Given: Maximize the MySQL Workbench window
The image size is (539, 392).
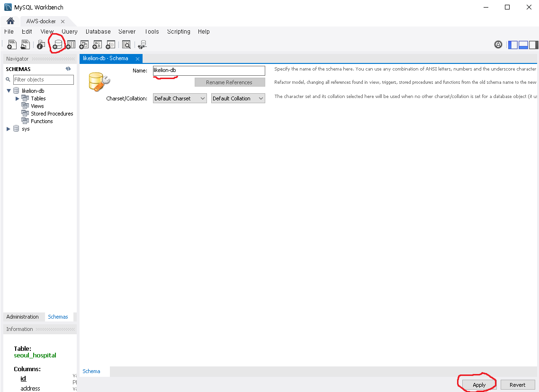Looking at the screenshot, I should [x=507, y=7].
